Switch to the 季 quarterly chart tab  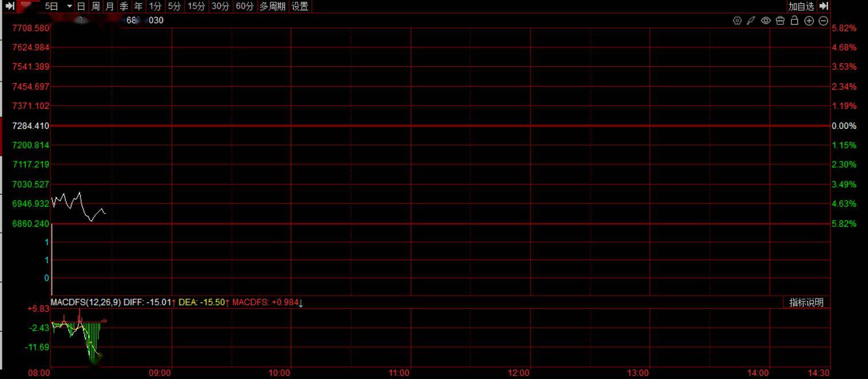(124, 6)
